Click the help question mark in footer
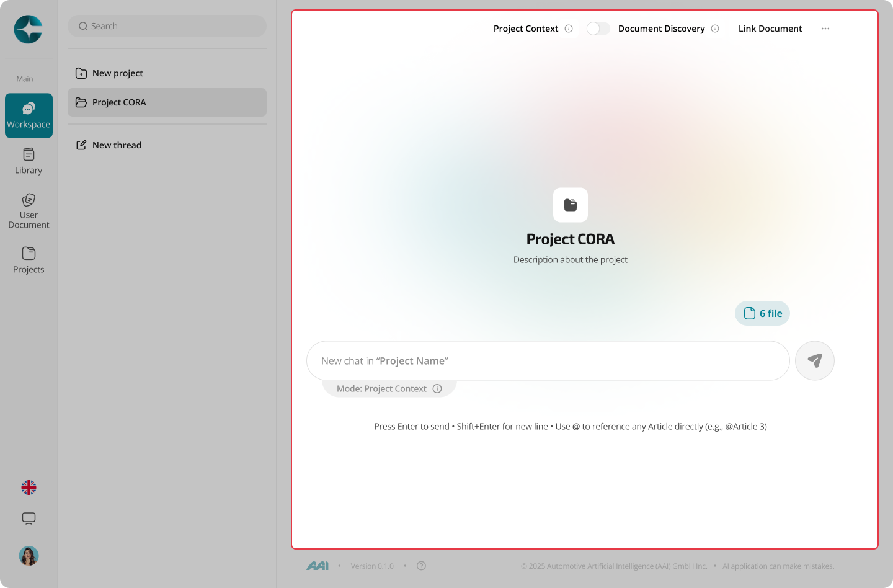 tap(422, 566)
